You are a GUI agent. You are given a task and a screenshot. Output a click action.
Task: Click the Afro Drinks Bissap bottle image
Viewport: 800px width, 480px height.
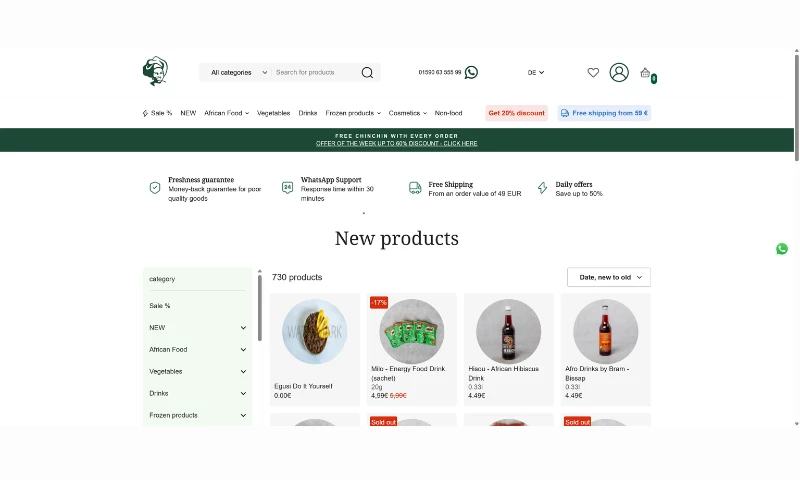pos(605,332)
